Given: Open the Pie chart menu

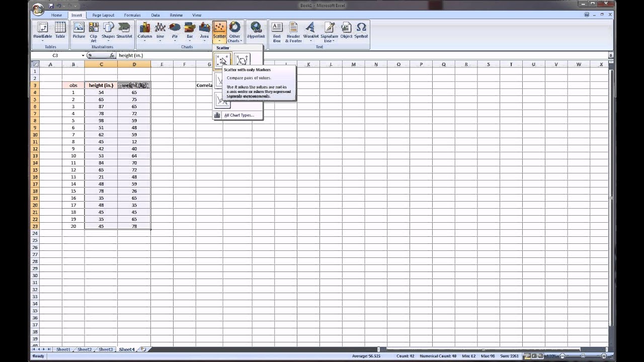Looking at the screenshot, I should [x=175, y=31].
